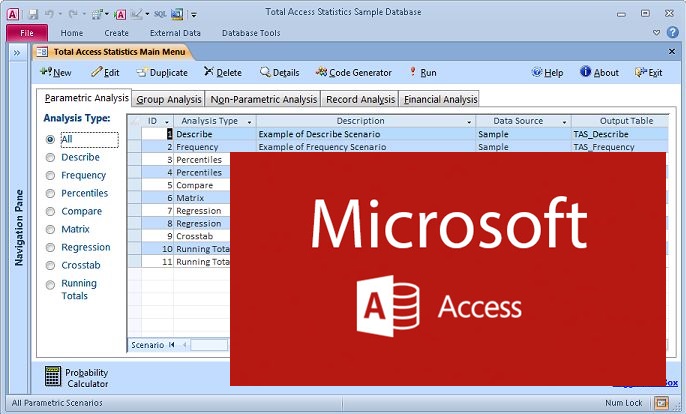Open Help from the toolbar
This screenshot has width=686, height=414.
click(x=547, y=72)
